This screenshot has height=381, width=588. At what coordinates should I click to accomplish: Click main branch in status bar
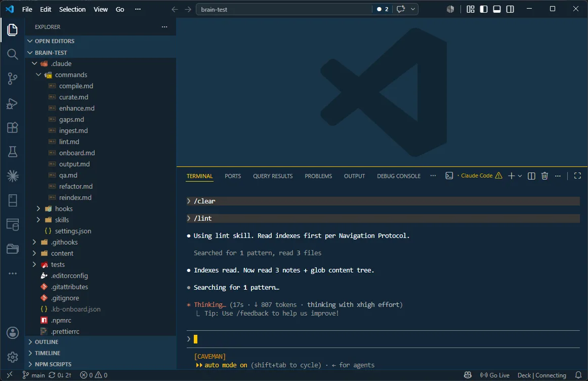pos(33,375)
